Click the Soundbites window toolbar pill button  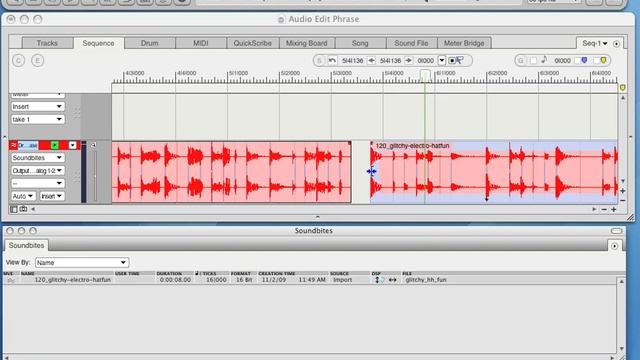point(616,231)
